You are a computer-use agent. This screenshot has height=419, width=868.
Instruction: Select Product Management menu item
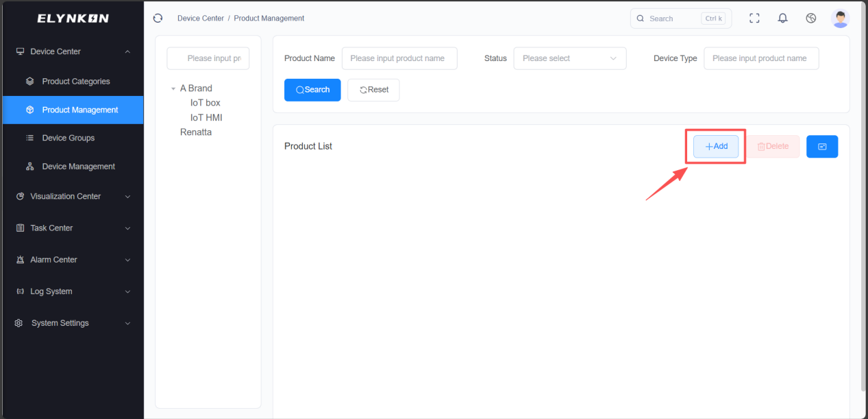72,110
